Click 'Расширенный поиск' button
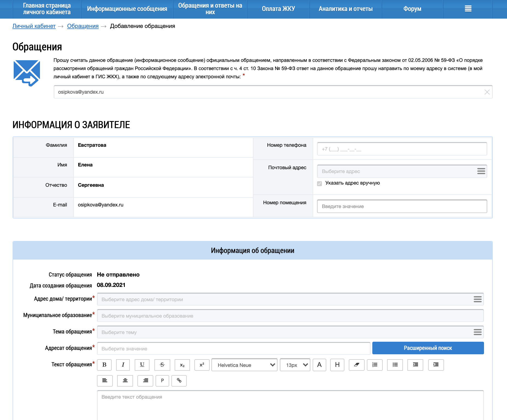 (x=428, y=348)
